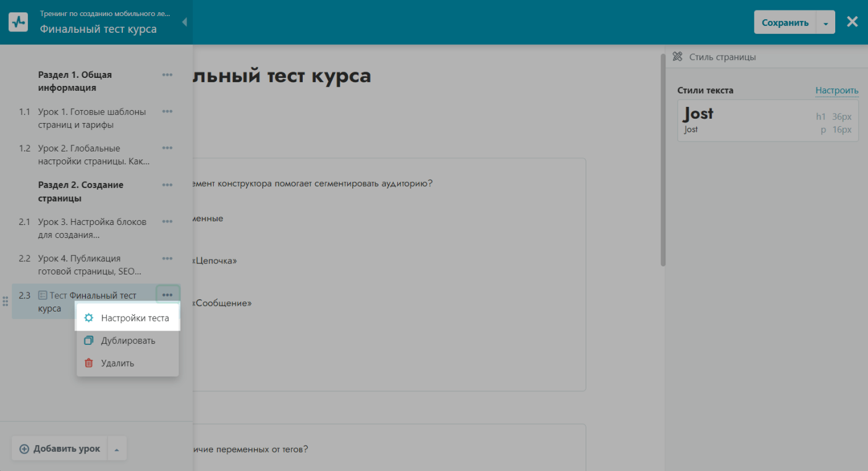Click the duplicate icon next to Дублировать
The height and width of the screenshot is (471, 868).
pos(89,341)
